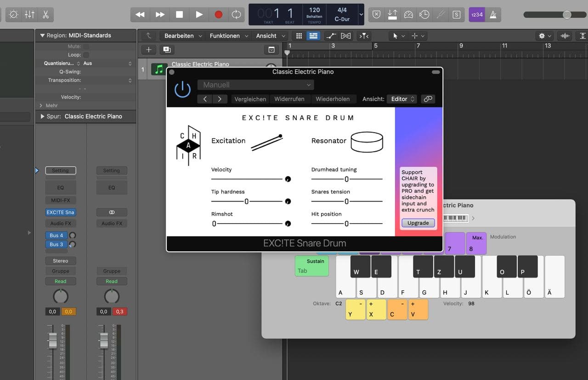The image size is (588, 380).
Task: Collapse the Region: MIDI-Standards triangle
Action: click(42, 35)
